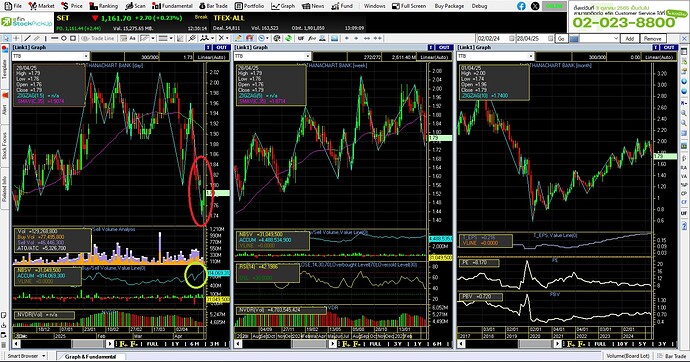Pick the diagonal line drawing tool
Screen dimensions: 690x362
(27, 38)
